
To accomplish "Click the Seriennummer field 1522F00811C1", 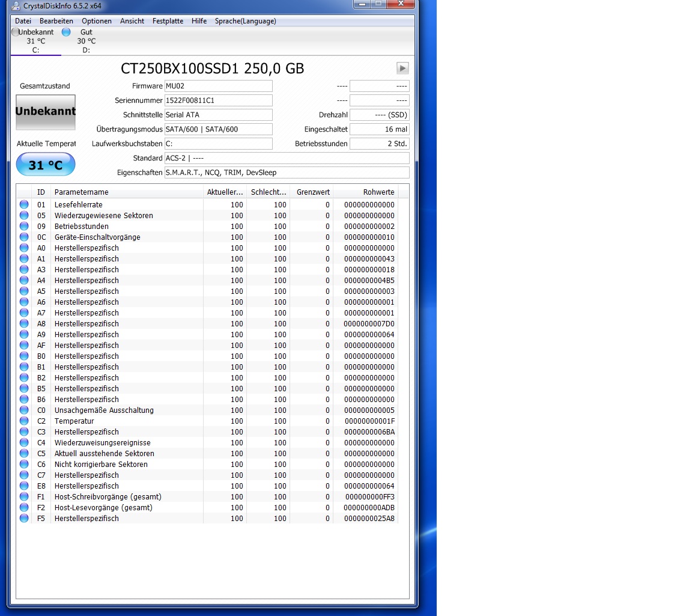I will coord(219,100).
